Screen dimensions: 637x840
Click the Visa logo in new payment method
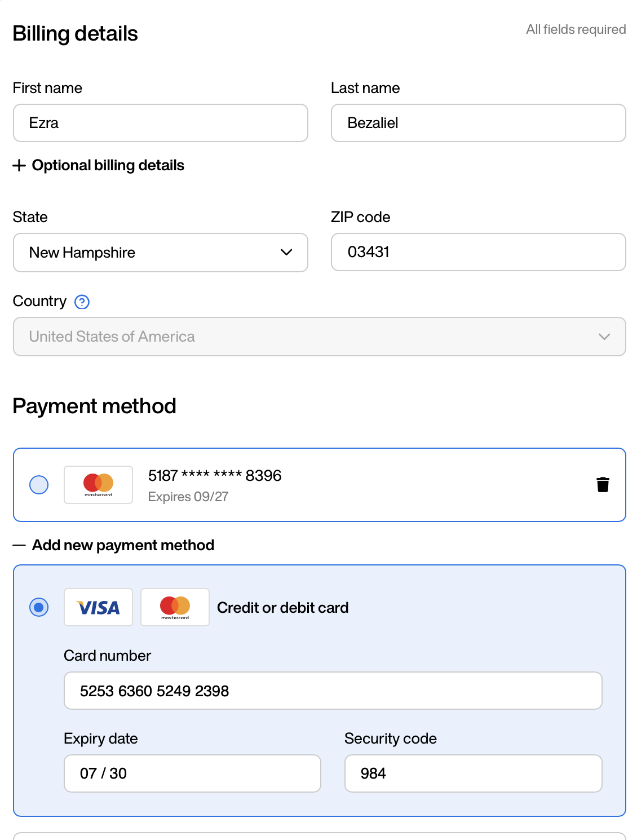point(98,607)
